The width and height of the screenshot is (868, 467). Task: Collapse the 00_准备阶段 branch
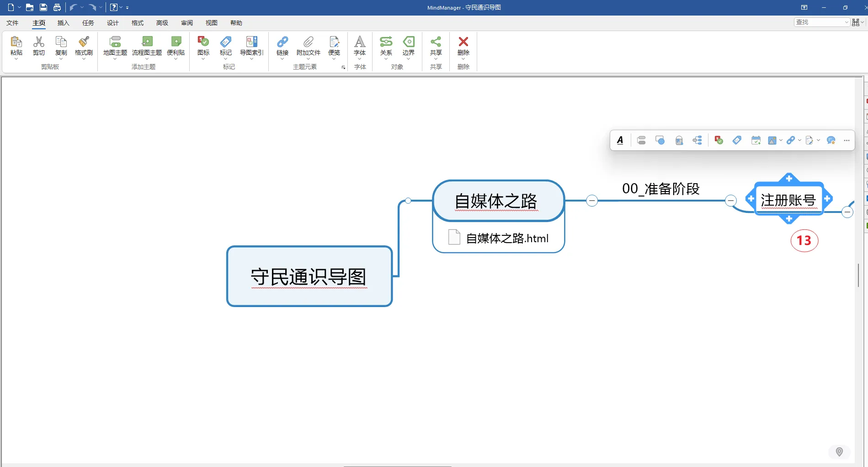731,201
